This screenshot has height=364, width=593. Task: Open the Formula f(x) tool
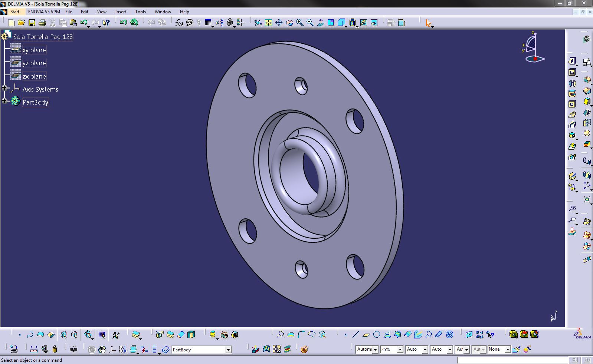179,23
